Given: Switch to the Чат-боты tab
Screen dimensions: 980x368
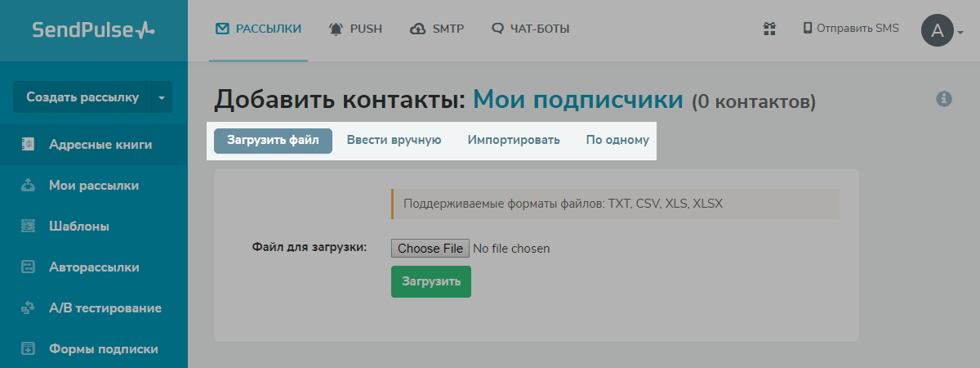Looking at the screenshot, I should (531, 29).
